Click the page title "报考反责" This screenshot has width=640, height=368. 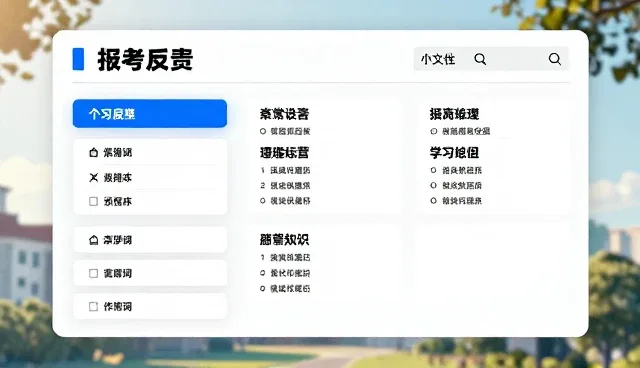(x=145, y=60)
